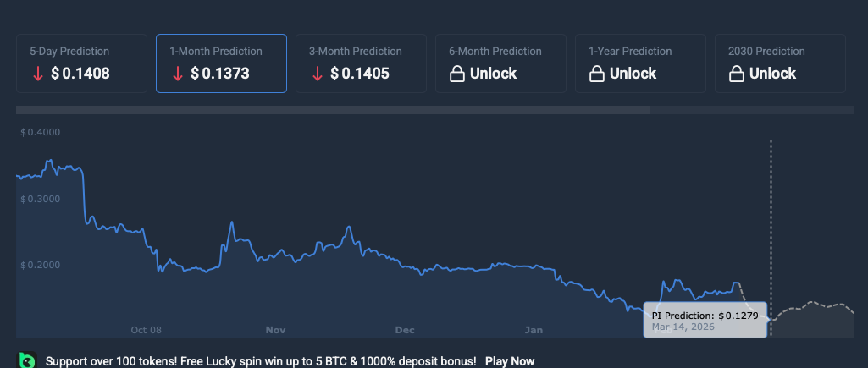The width and height of the screenshot is (868, 368).
Task: Select the 5-Day Prediction card
Action: pos(81,63)
